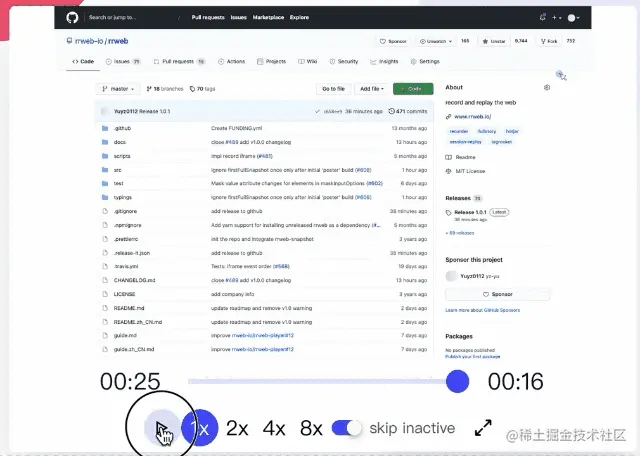The image size is (640, 456).
Task: Click the replay progress slider handle
Action: pyautogui.click(x=457, y=381)
